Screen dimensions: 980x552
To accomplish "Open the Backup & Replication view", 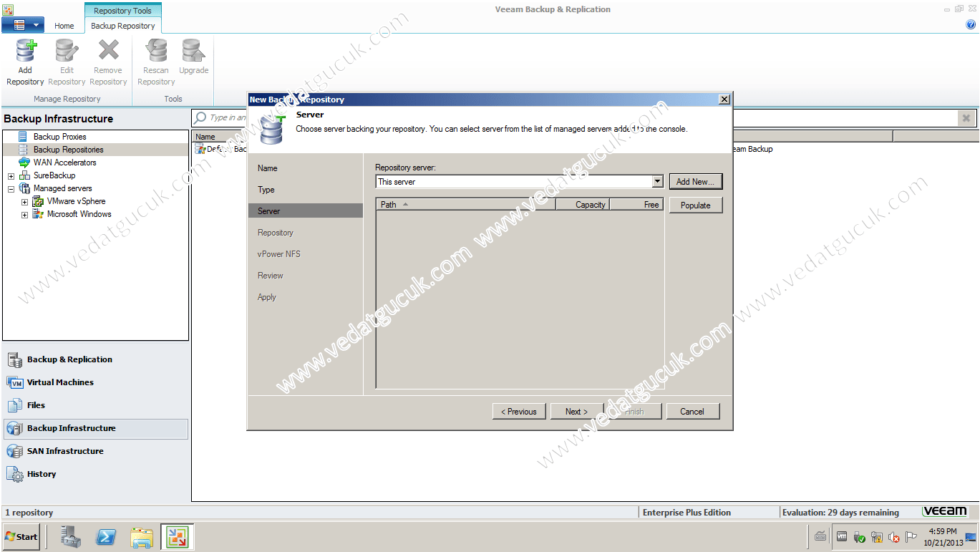I will click(x=96, y=359).
